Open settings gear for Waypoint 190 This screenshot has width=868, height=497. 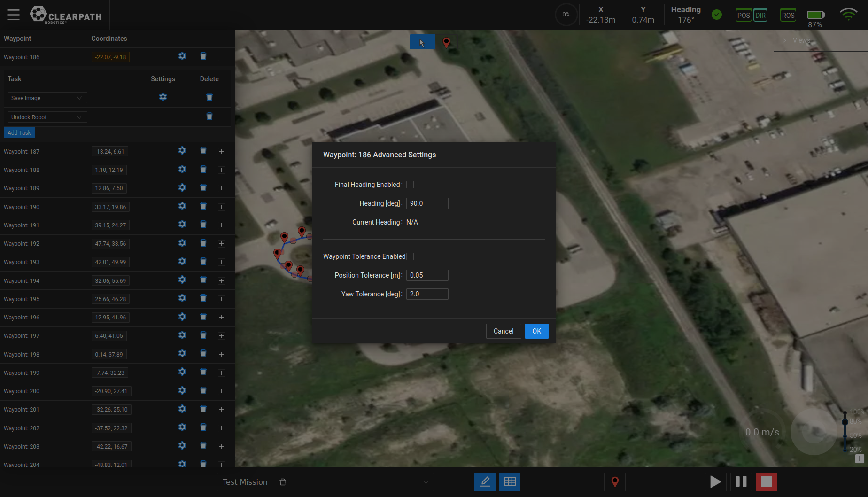(182, 206)
